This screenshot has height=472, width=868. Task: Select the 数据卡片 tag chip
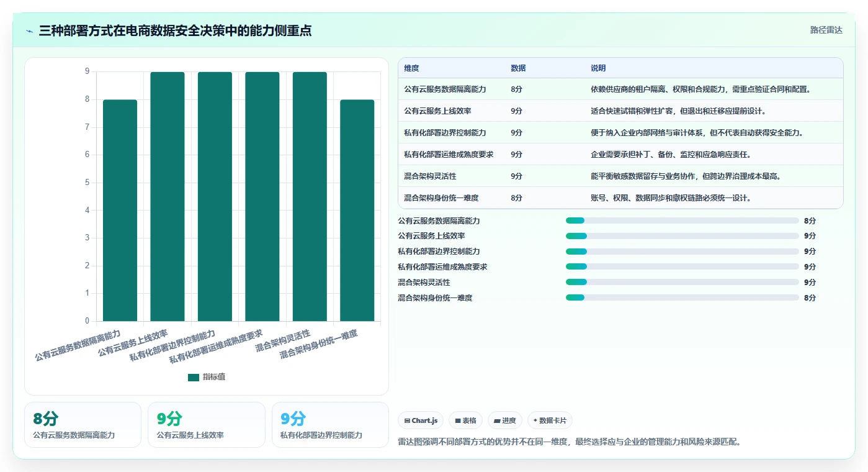[550, 420]
